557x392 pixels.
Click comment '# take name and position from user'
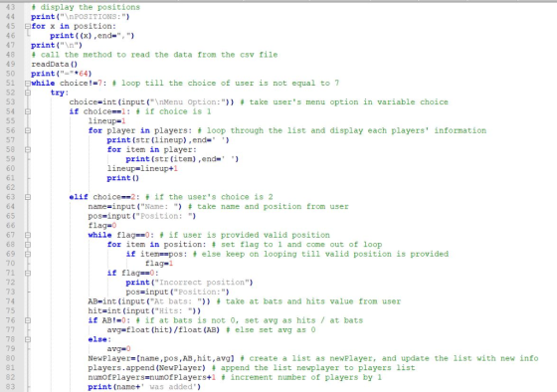tap(269, 207)
